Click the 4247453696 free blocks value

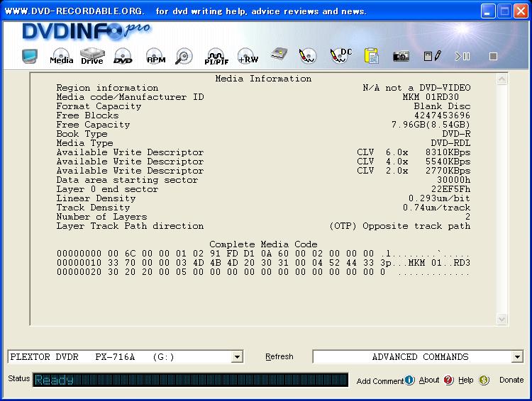(x=442, y=115)
